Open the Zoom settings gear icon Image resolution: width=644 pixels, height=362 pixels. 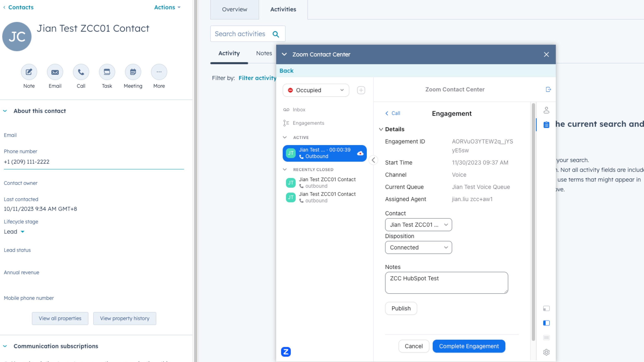(x=546, y=352)
